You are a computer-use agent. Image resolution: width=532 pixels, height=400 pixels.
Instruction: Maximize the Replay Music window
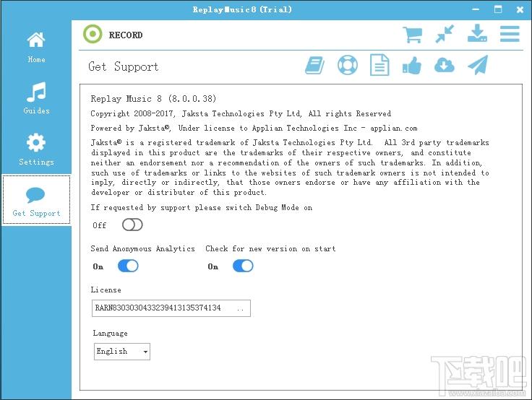click(498, 9)
